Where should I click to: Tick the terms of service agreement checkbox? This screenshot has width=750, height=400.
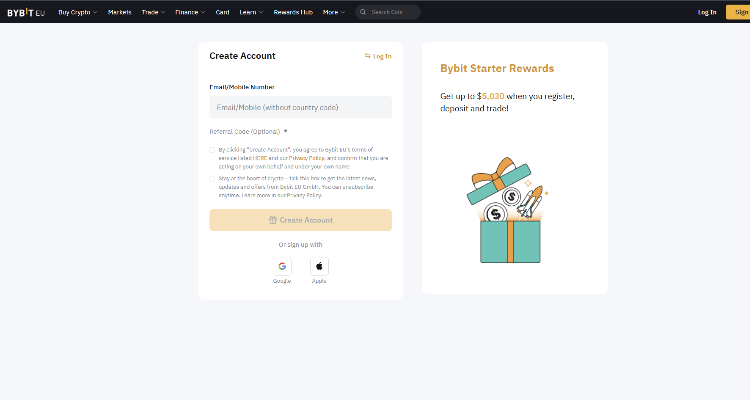click(x=212, y=150)
